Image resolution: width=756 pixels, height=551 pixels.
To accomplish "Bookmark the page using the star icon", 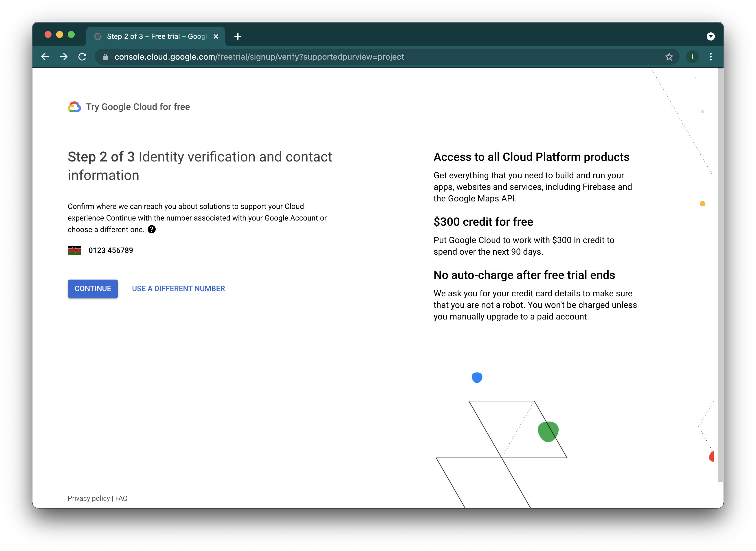I will (669, 57).
